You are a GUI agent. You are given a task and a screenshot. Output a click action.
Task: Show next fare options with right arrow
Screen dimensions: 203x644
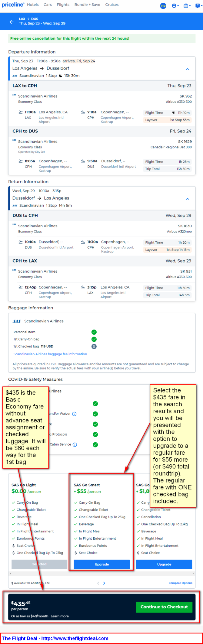point(104,583)
